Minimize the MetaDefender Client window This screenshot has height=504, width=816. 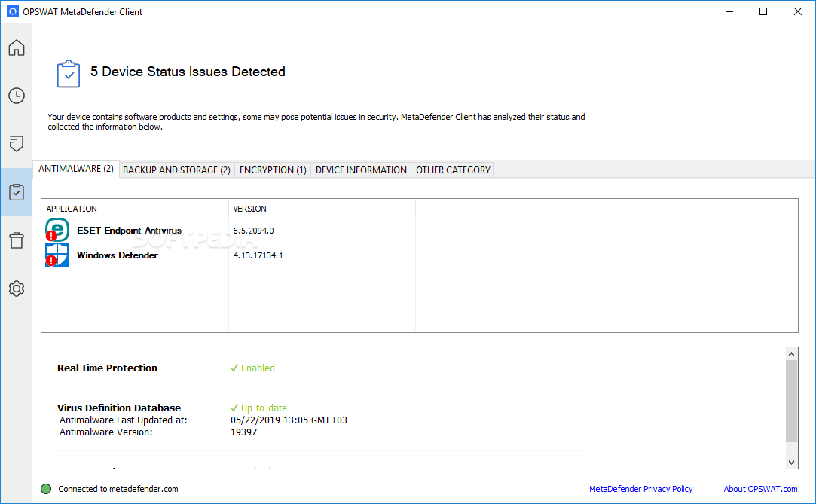tap(729, 11)
